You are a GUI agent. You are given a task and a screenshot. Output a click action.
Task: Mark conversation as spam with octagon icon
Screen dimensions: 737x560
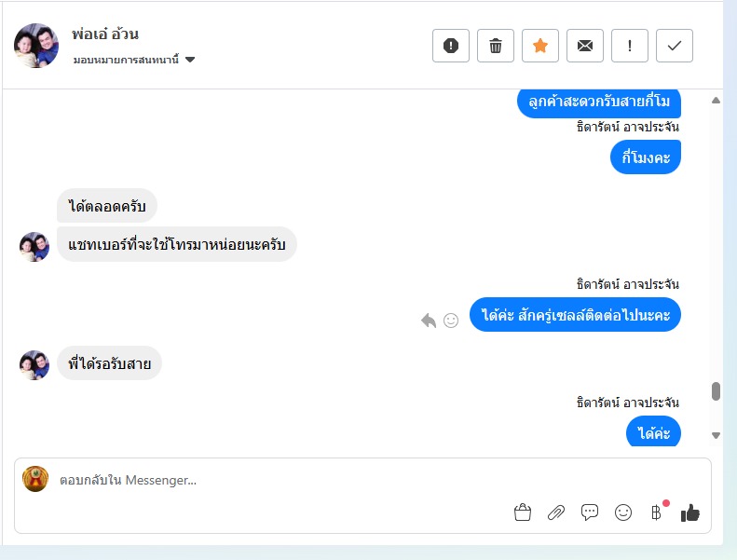451,46
